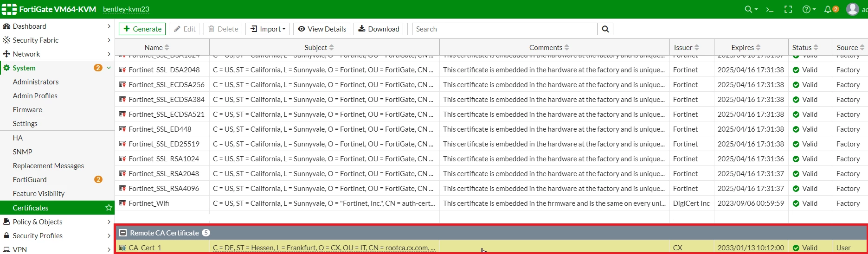Click the VPN monitor icon in the sidebar
This screenshot has height=254, width=868.
6,249
